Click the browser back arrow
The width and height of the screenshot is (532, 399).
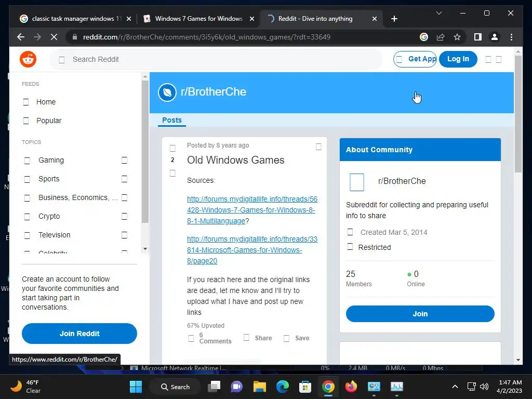[21, 37]
